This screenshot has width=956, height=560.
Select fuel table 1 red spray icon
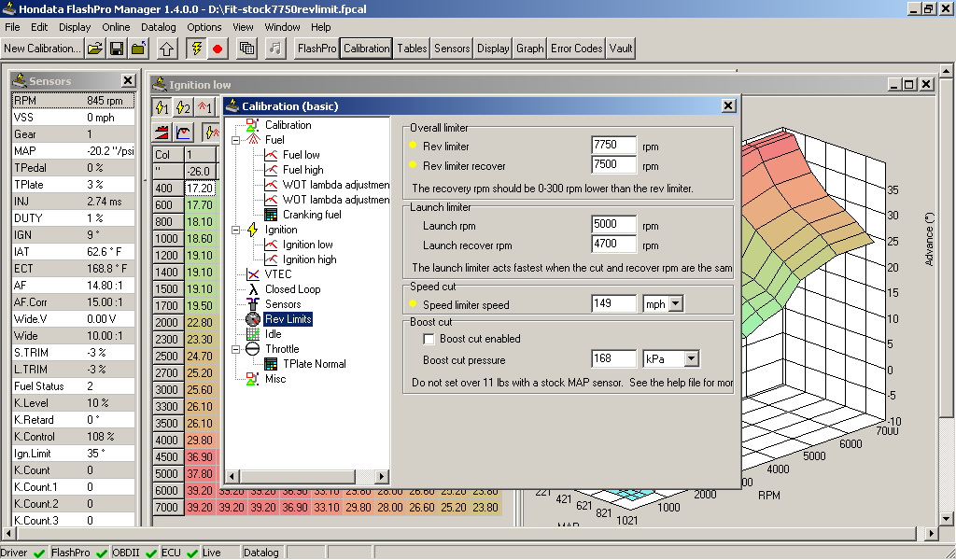point(204,108)
